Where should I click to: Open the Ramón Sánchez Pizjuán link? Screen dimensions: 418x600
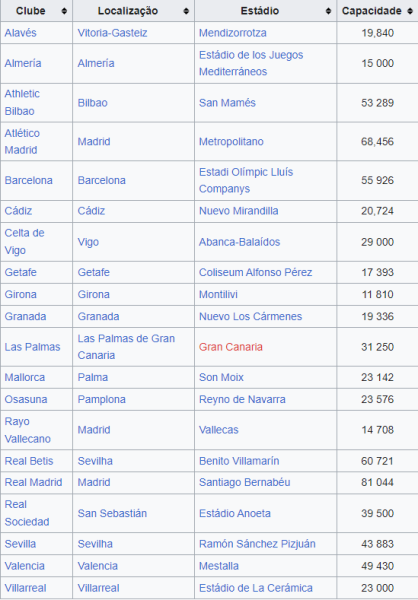257,544
